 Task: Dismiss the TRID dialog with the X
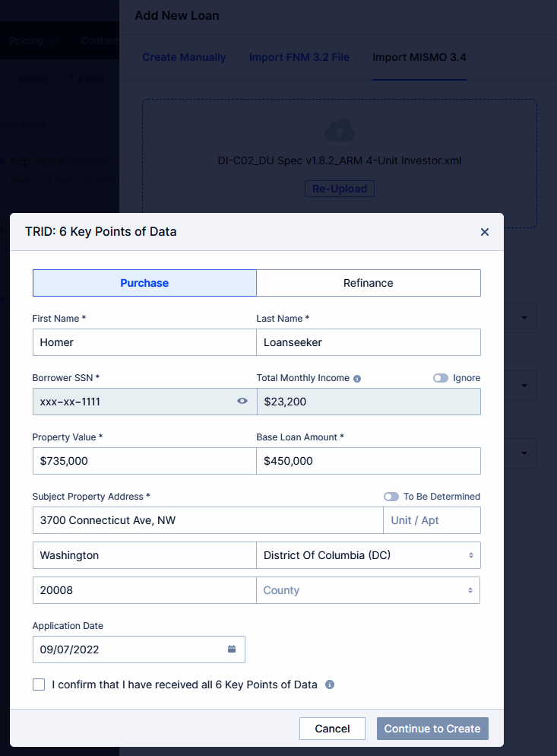coord(484,232)
